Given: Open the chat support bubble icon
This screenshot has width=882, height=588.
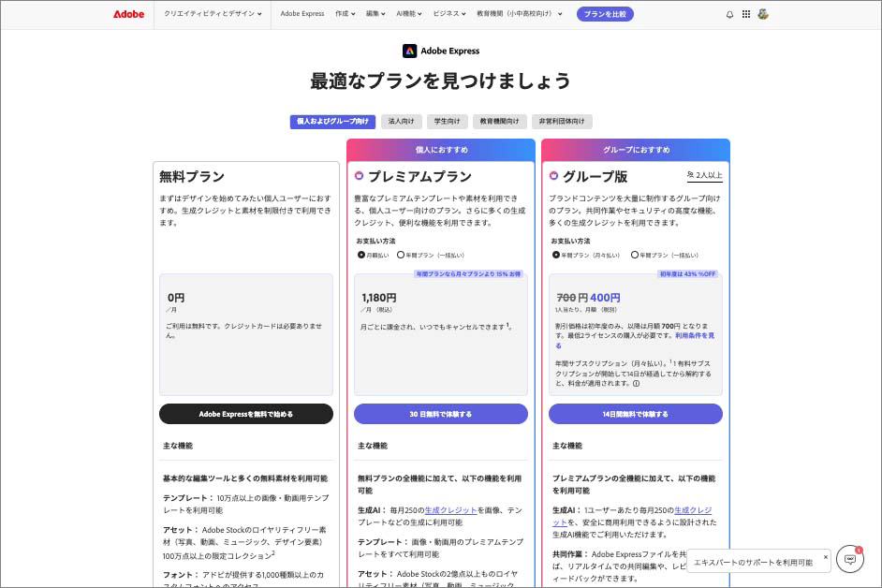Looking at the screenshot, I should [850, 559].
